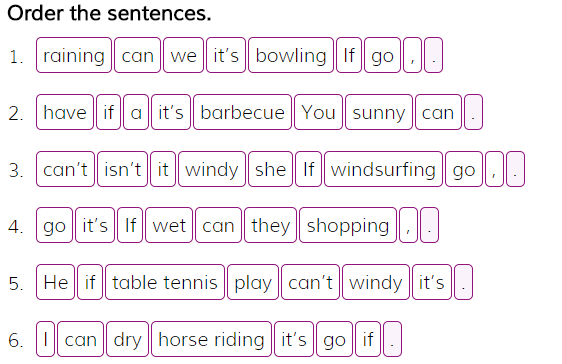
Task: Select the capitalized 'If' in sentence 1
Action: pos(349,55)
